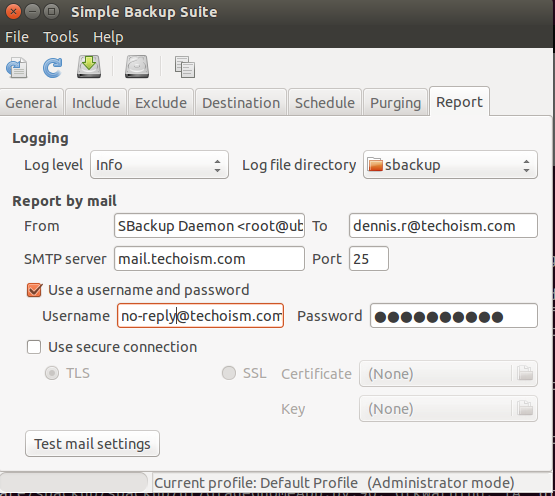Open the Tools menu

(x=61, y=37)
